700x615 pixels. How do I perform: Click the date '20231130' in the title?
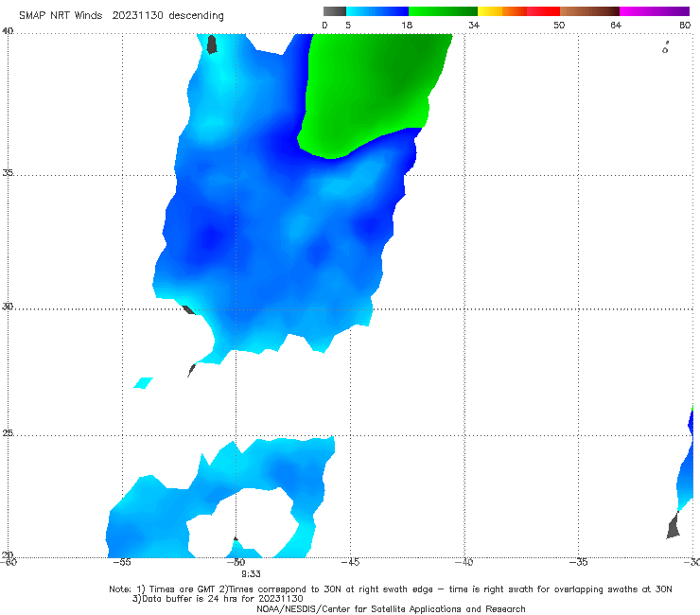point(137,15)
